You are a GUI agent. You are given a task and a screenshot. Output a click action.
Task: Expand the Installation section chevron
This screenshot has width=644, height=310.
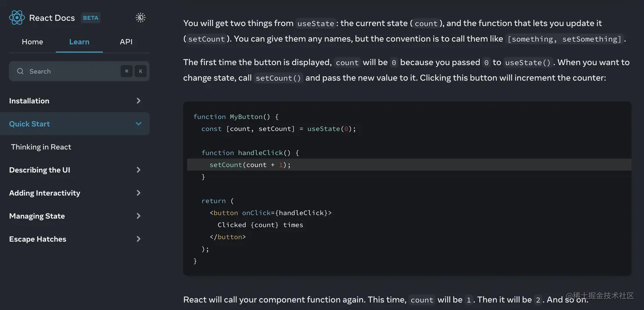pos(138,101)
